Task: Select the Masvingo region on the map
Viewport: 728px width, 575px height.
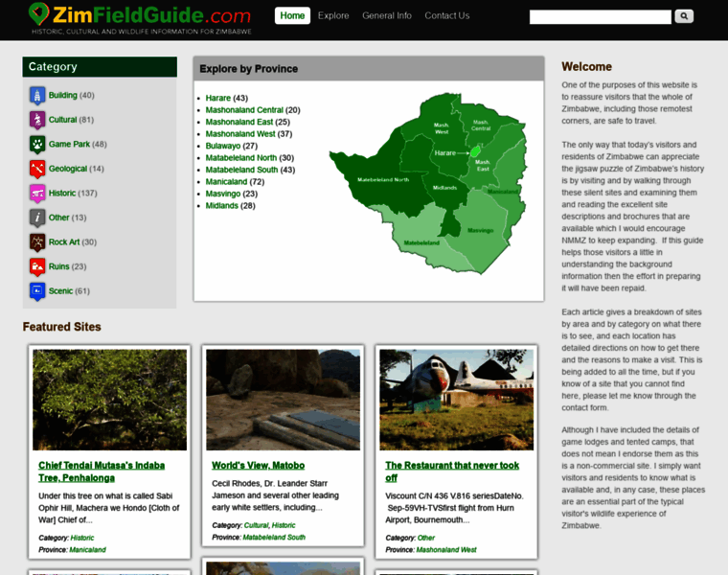Action: pyautogui.click(x=478, y=230)
